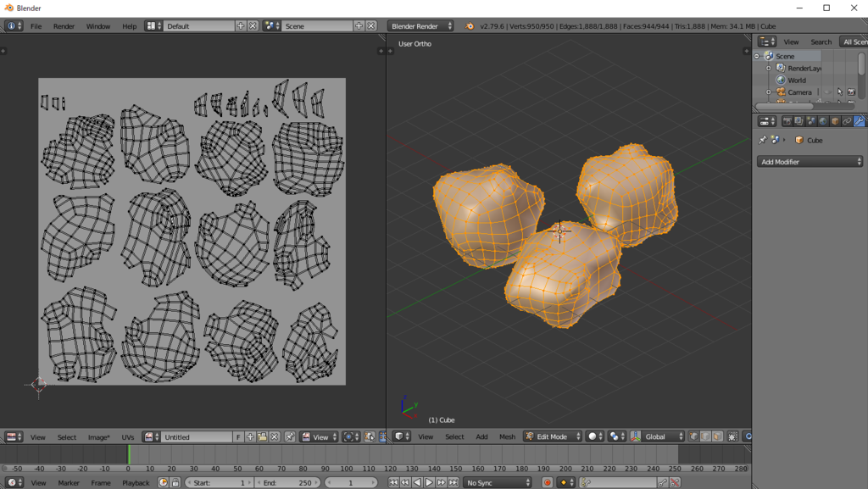This screenshot has height=489, width=868.
Task: Open the No Sync dropdown
Action: (497, 483)
